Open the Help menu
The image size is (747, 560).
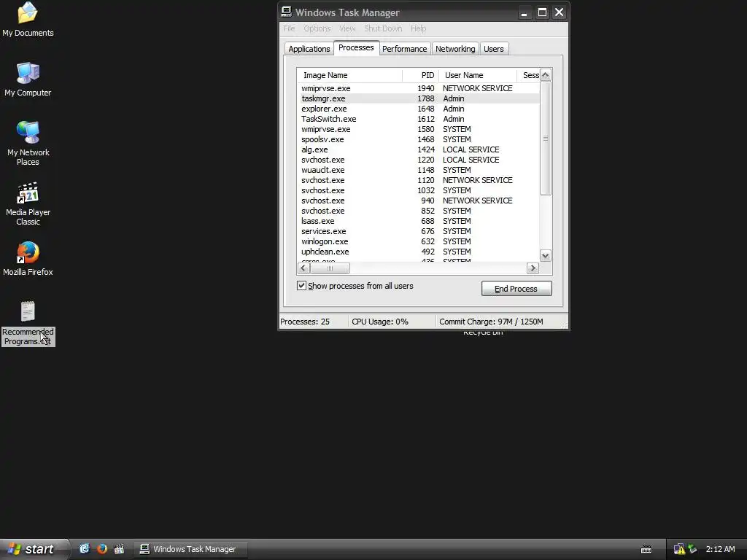pyautogui.click(x=418, y=28)
